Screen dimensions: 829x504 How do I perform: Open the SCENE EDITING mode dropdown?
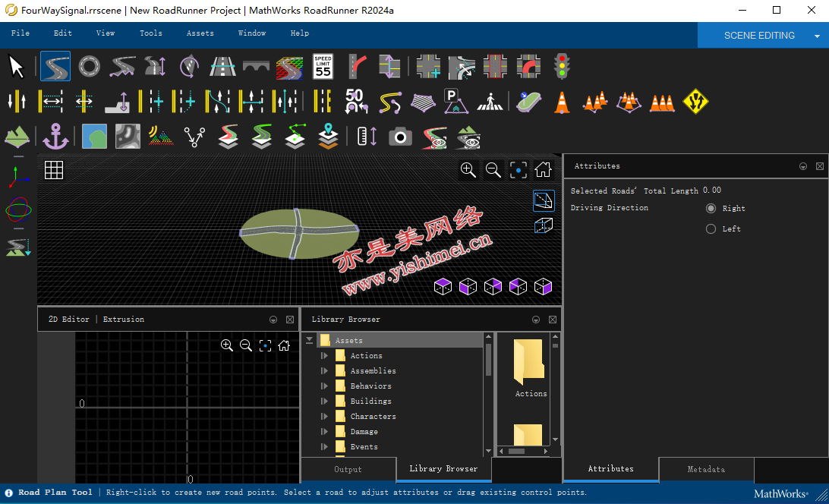[817, 36]
